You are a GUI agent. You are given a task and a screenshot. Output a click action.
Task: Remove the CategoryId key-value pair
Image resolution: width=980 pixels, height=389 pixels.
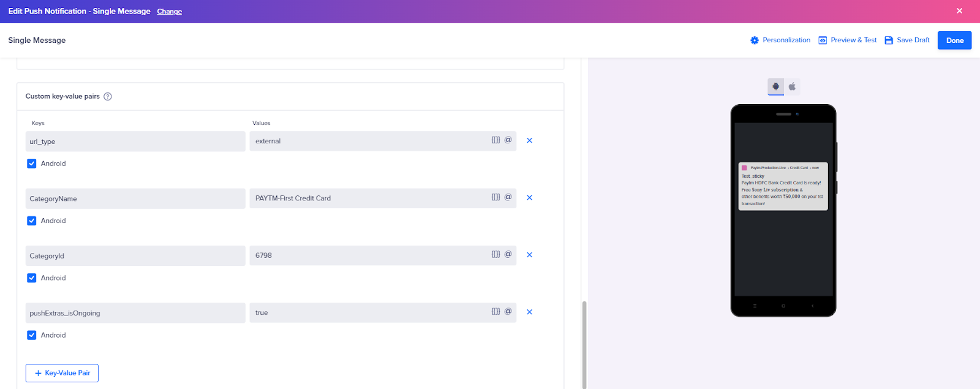[529, 255]
